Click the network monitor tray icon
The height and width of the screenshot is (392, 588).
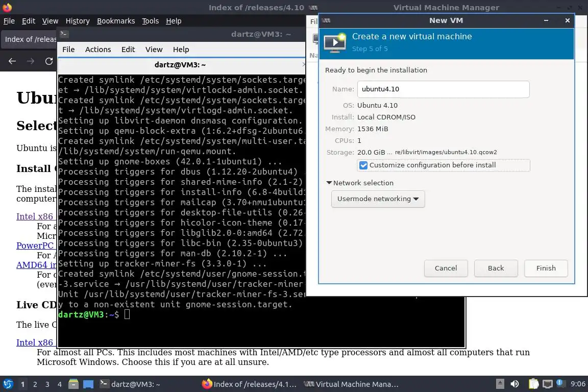coord(548,384)
